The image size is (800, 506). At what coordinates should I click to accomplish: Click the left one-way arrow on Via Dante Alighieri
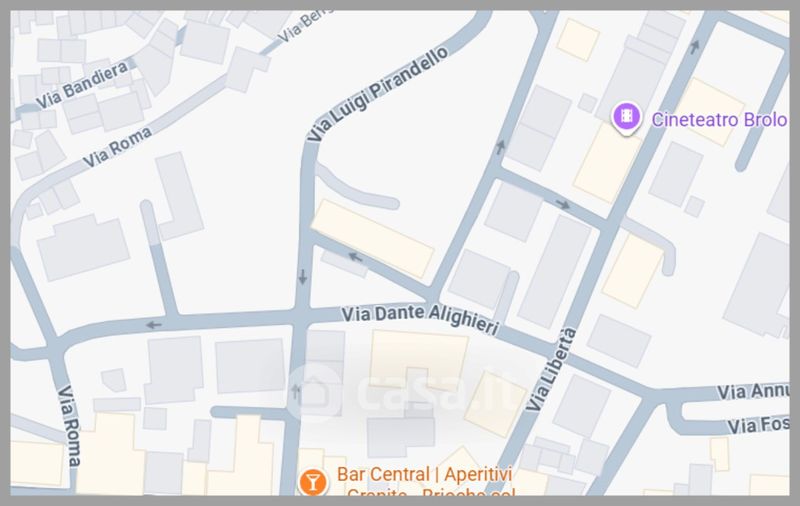tap(154, 325)
